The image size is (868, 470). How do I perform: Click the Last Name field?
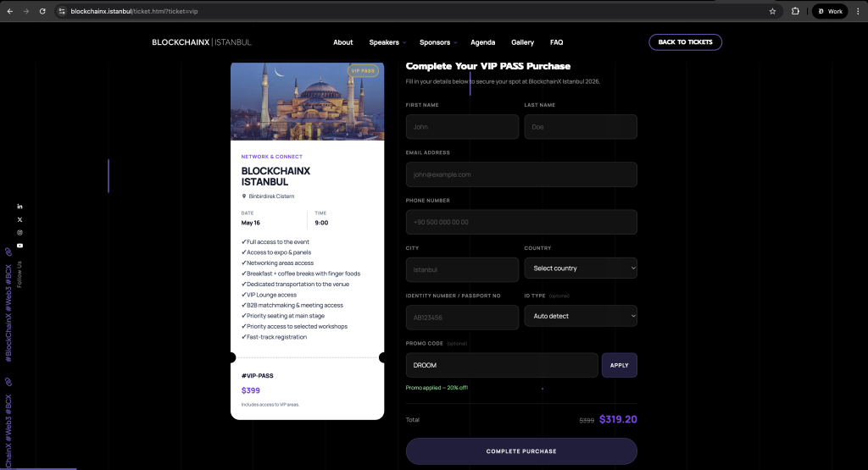pos(581,127)
